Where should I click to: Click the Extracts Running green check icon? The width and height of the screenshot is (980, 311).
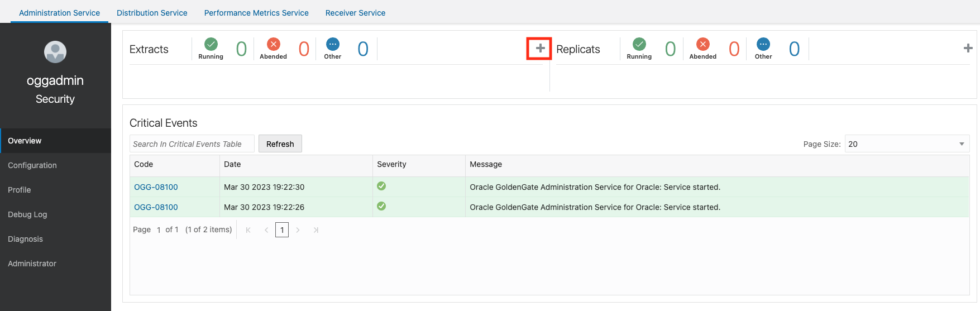(x=211, y=44)
